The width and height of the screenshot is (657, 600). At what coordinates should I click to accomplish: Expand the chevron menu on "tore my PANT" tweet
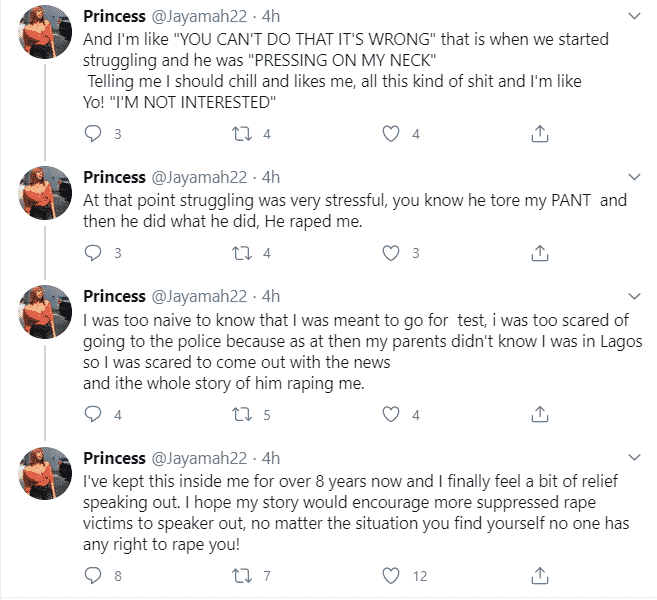(632, 177)
